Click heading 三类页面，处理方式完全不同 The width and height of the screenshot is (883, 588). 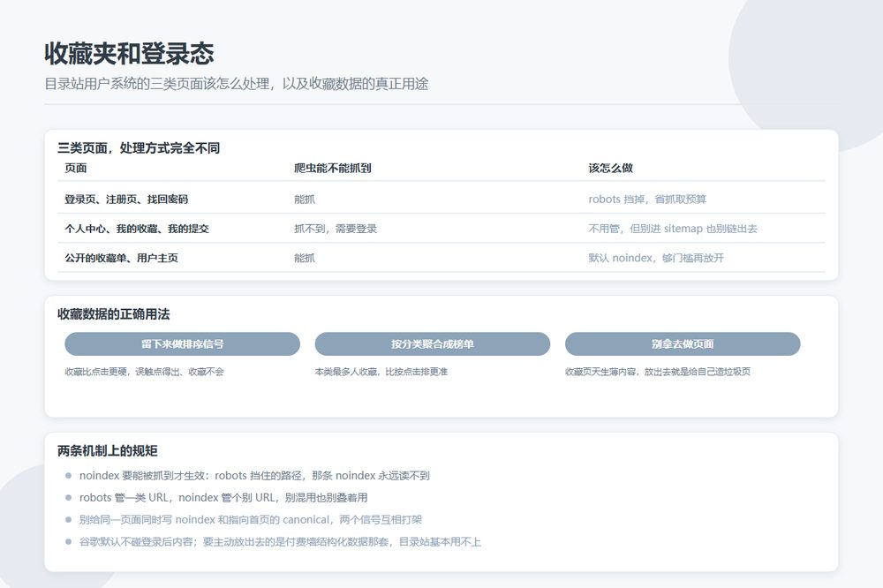click(139, 148)
